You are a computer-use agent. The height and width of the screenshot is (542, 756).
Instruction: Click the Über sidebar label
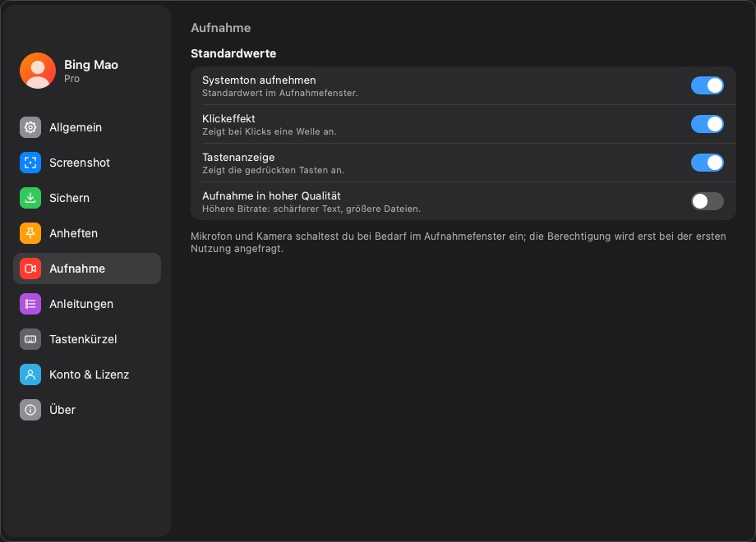(62, 410)
